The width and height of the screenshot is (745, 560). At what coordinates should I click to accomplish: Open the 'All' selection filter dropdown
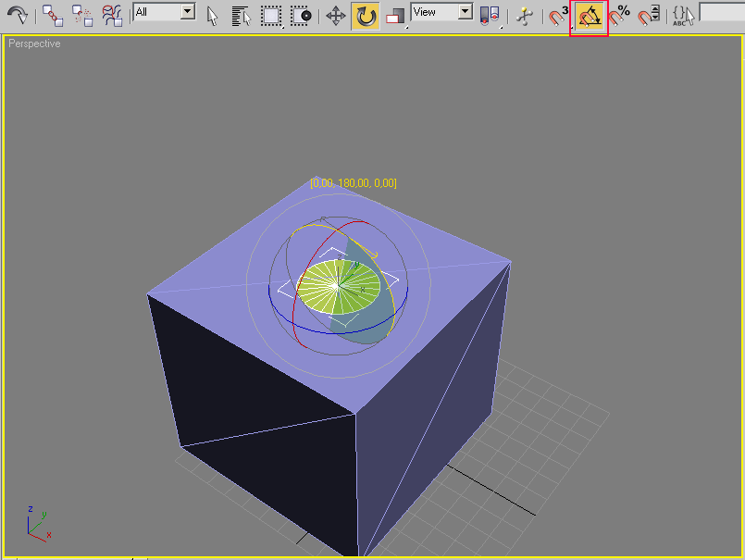165,12
